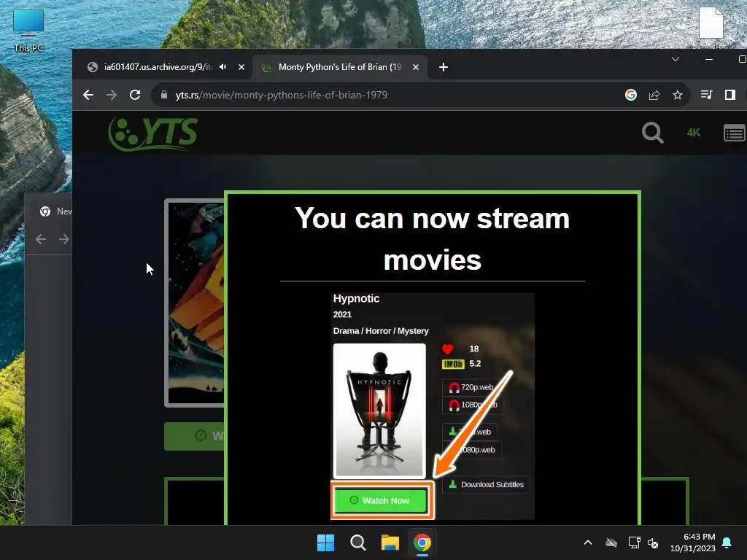The image size is (747, 560).
Task: Open the media control icon in toolbar
Action: click(706, 95)
